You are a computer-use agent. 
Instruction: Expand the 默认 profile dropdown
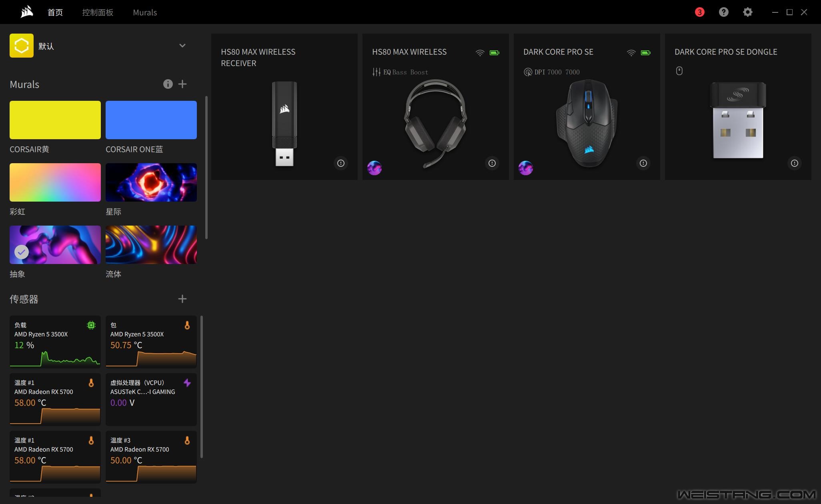coord(182,46)
